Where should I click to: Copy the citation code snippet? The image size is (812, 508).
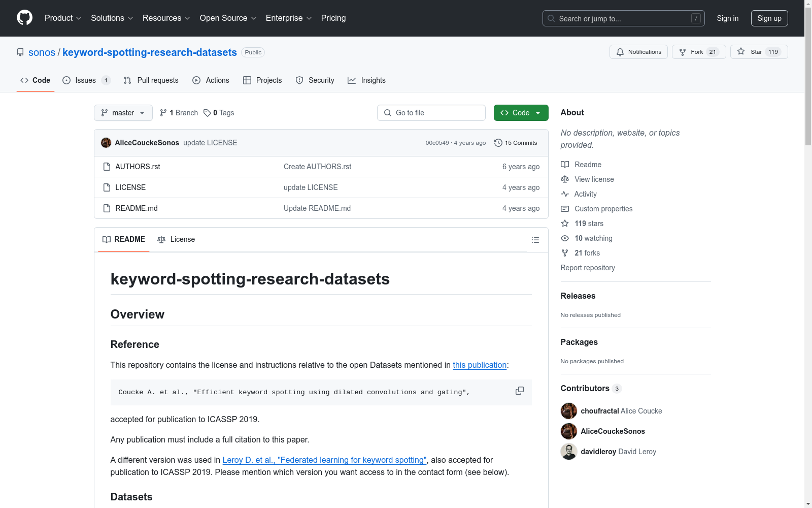point(519,391)
